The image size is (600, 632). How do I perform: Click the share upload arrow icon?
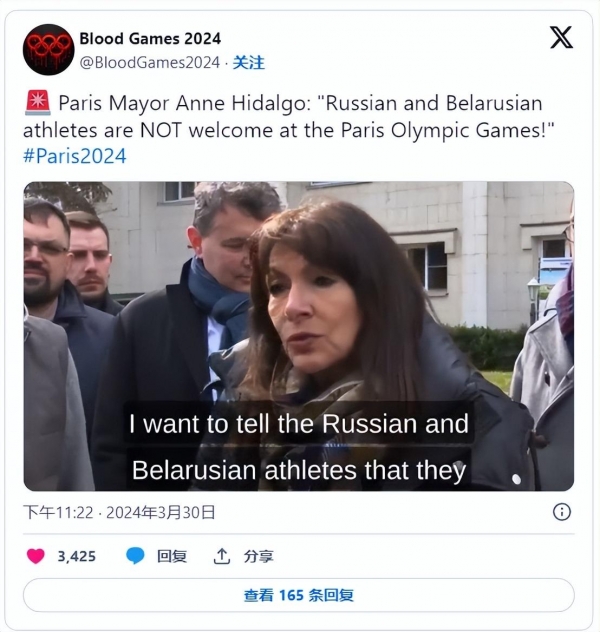pyautogui.click(x=221, y=556)
